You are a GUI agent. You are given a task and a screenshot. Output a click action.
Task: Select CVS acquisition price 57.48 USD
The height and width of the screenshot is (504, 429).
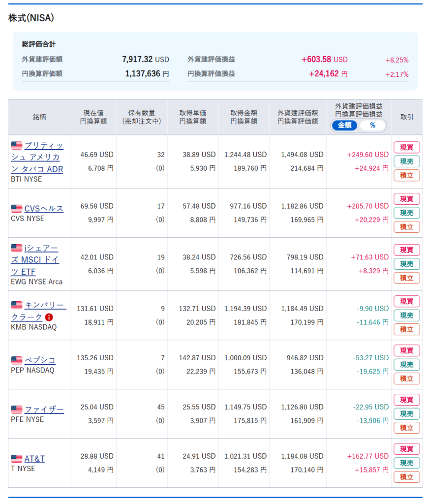pos(199,206)
